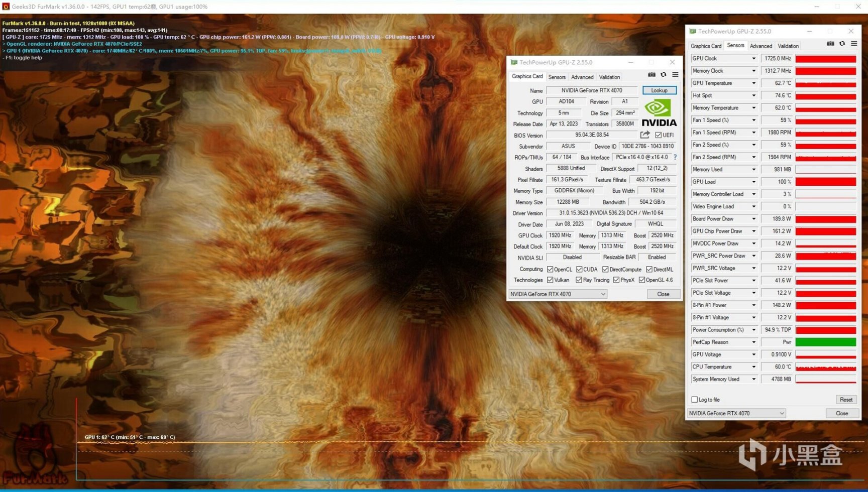Click the screenshot camera icon in GPU-Z Graphics Card window

click(x=652, y=75)
